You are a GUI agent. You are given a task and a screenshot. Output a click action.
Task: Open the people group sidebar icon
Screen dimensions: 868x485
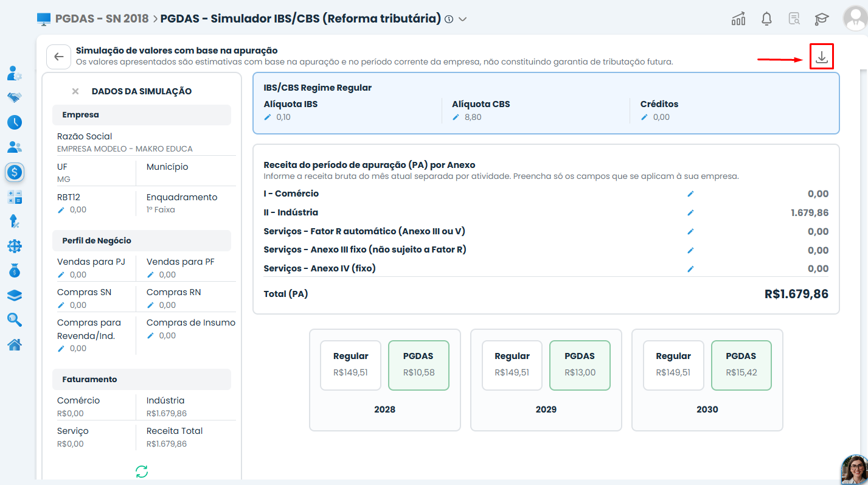[15, 147]
